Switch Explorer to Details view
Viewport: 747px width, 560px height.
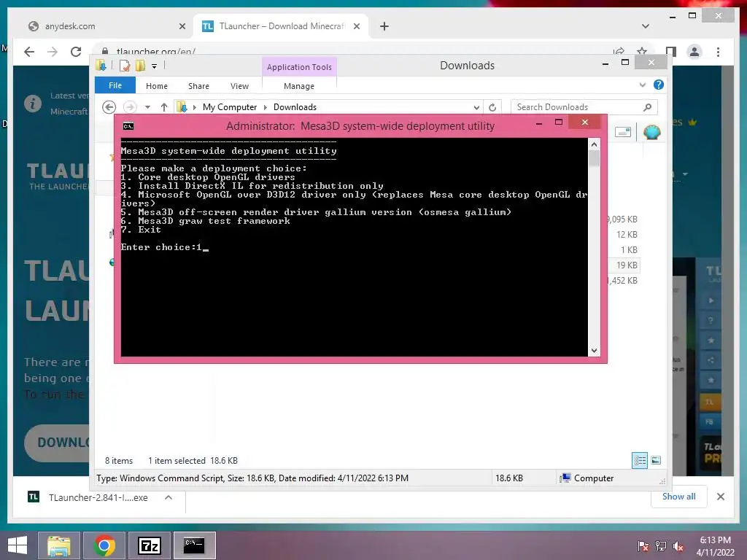640,460
